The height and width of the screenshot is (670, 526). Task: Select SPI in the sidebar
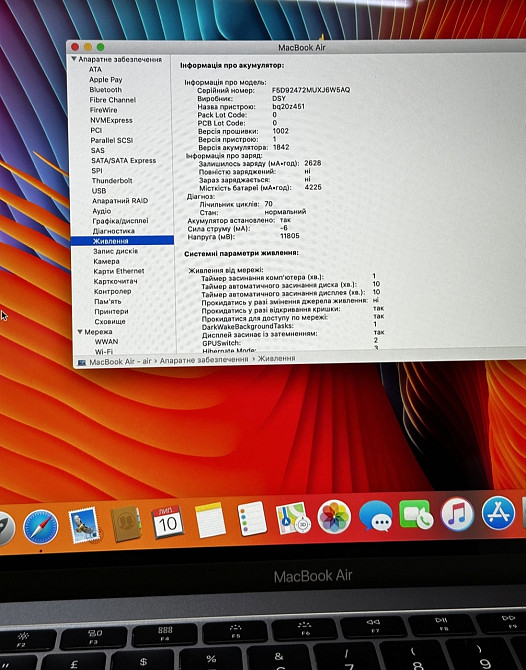(97, 170)
